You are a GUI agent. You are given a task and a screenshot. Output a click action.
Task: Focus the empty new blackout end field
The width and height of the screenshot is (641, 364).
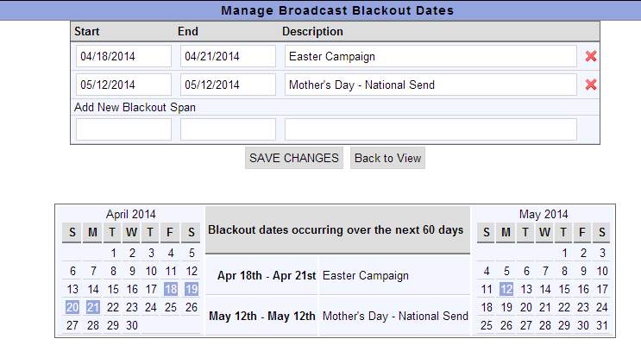point(228,129)
